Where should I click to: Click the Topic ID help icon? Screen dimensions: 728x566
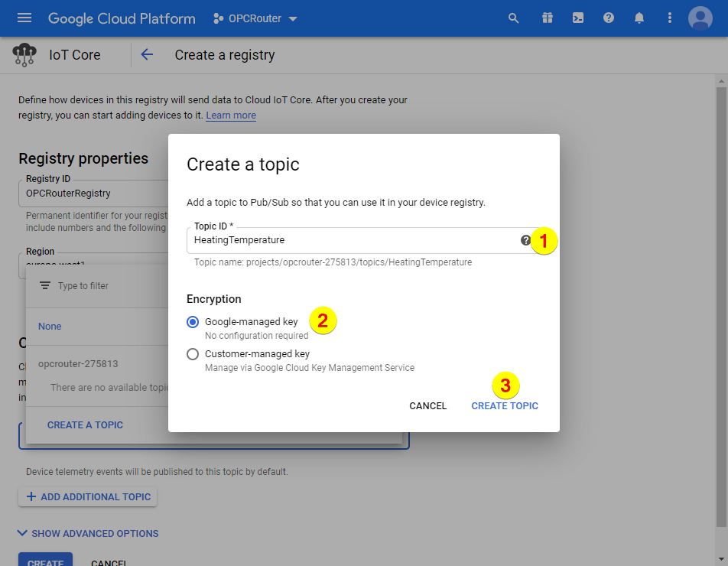point(525,240)
